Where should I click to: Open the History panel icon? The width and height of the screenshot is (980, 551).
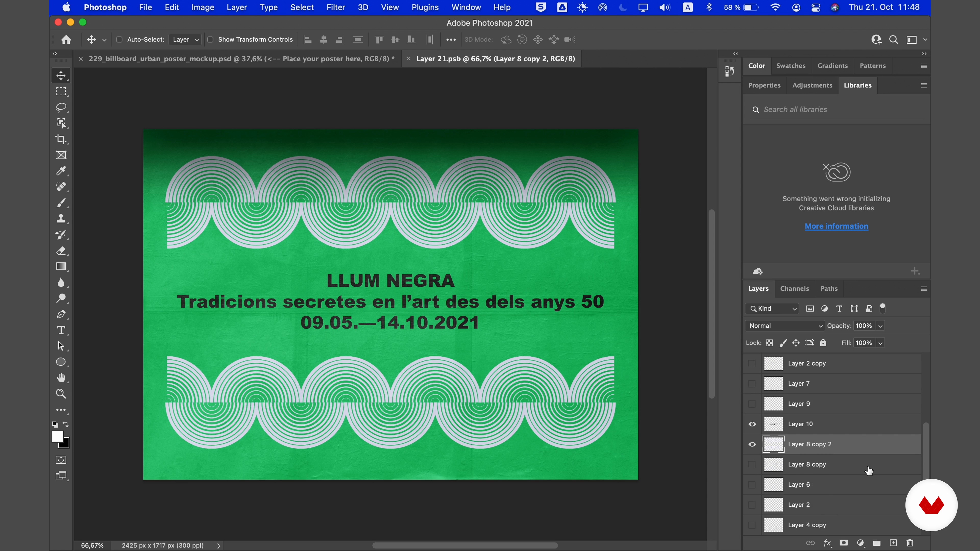tap(729, 71)
